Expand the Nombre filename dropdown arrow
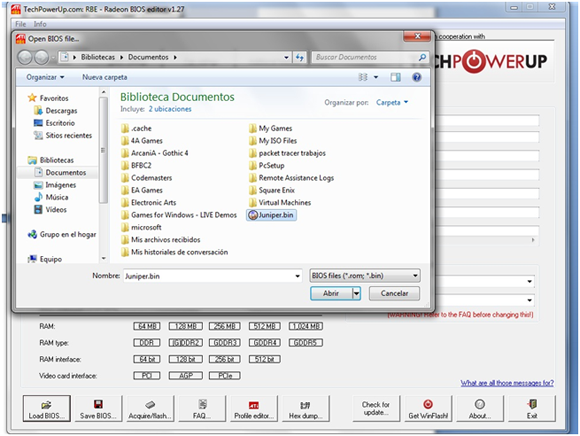This screenshot has height=436, width=580. point(297,276)
